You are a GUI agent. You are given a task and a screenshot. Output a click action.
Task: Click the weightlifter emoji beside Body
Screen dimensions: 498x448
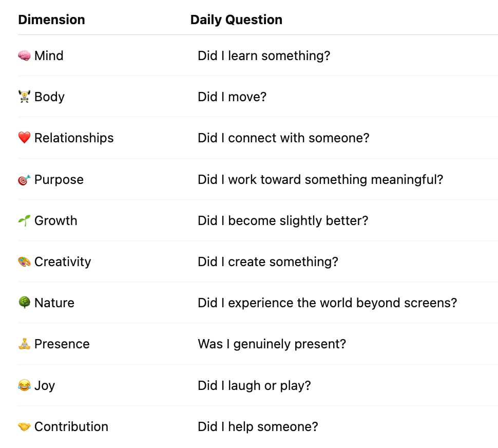pos(24,97)
